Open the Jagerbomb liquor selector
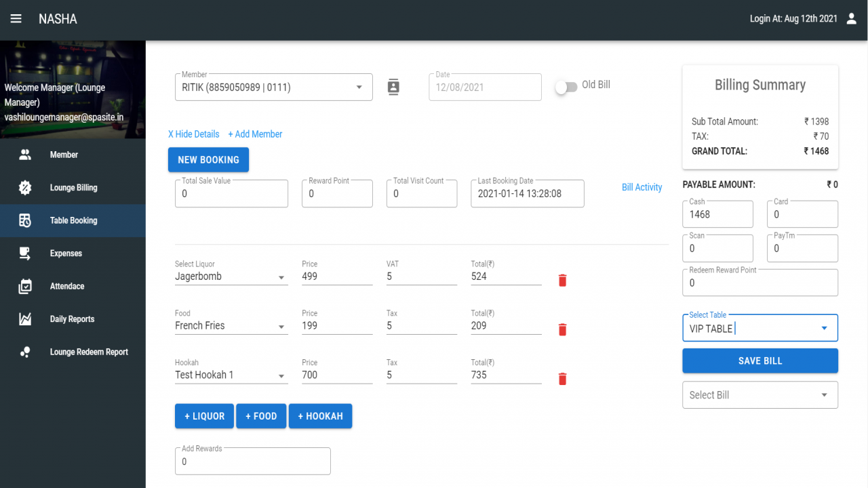The image size is (868, 488). [231, 277]
